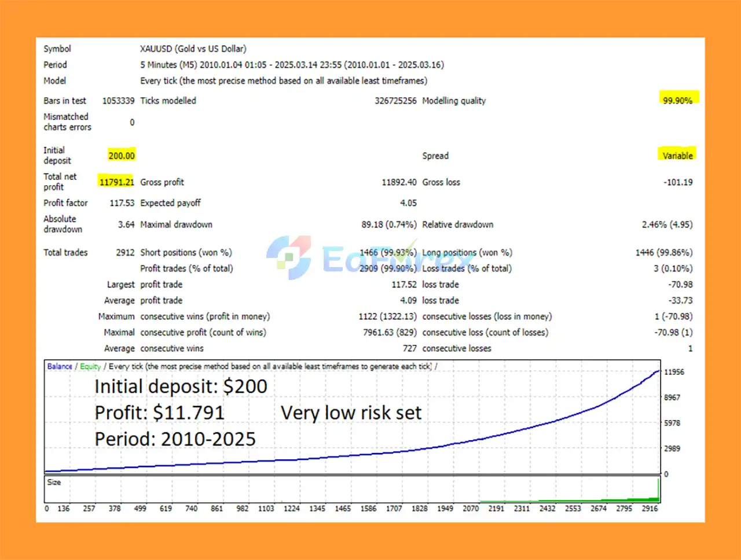This screenshot has width=741, height=560.
Task: Click the Initial deposit value 200.00
Action: coord(122,156)
